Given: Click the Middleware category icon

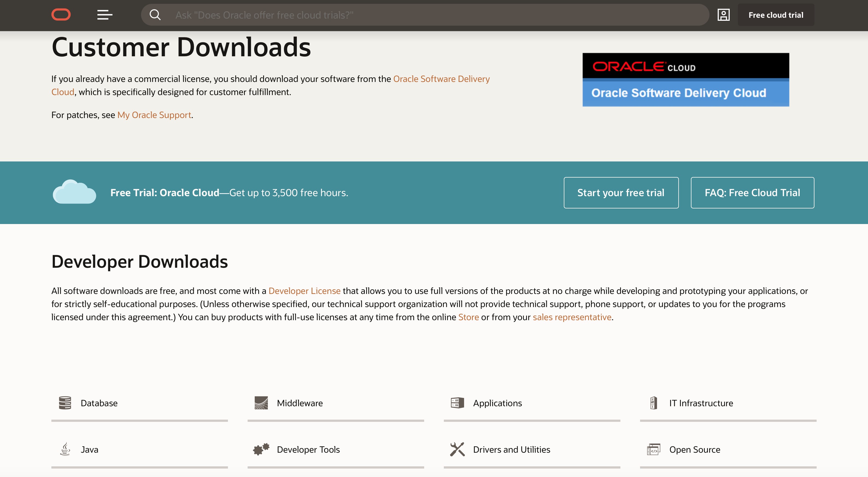Looking at the screenshot, I should point(261,403).
